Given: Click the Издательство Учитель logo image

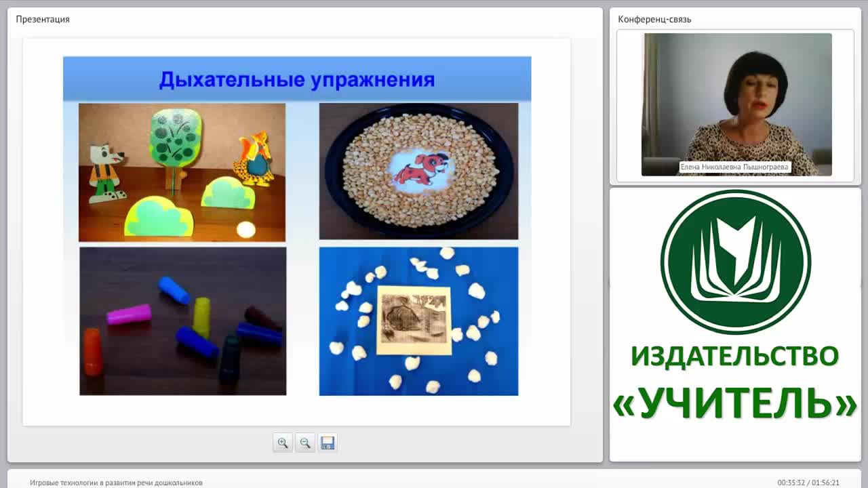Looking at the screenshot, I should 735,262.
